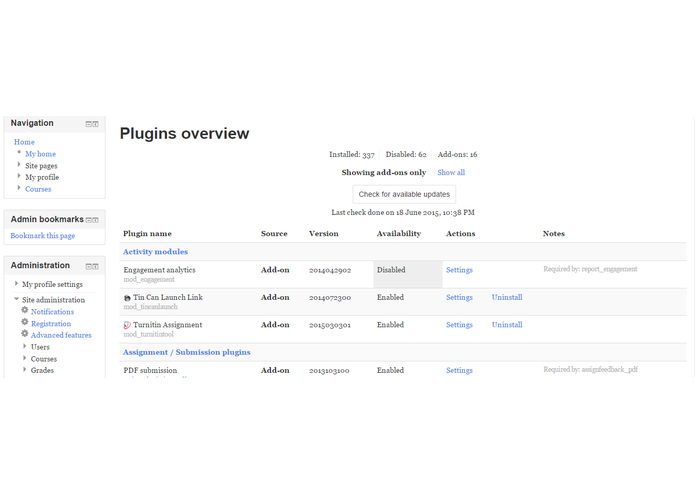Click the My profile text in Navigation
The image size is (695, 494).
42,177
